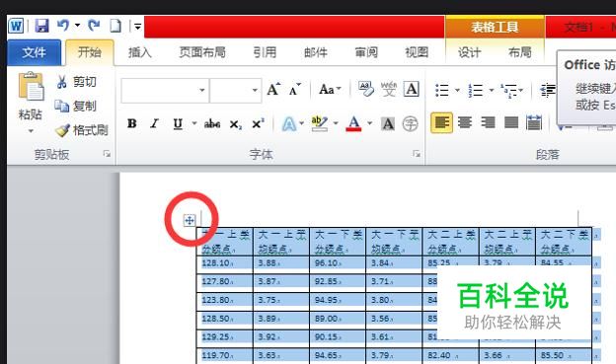This screenshot has height=364, width=616.
Task: Open underline style dropdown arrow
Action: [194, 123]
